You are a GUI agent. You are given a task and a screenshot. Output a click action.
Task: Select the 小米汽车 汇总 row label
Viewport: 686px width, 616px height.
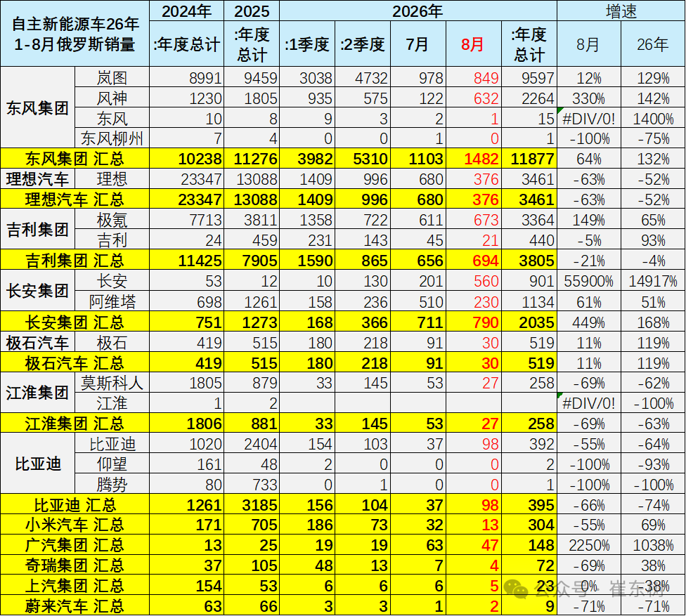(x=75, y=525)
